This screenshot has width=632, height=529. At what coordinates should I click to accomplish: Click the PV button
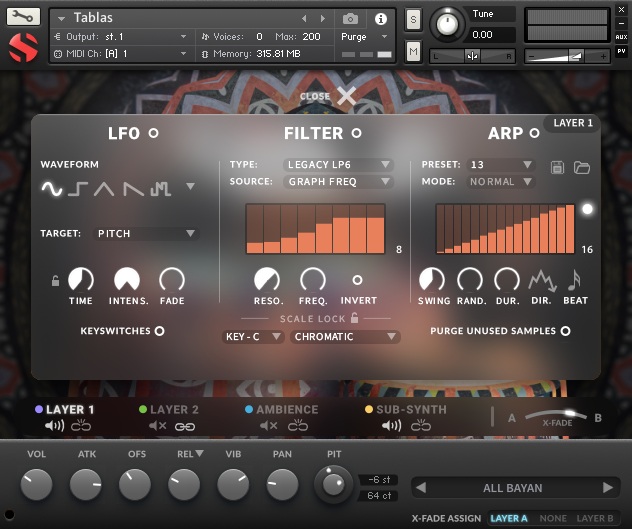pyautogui.click(x=621, y=51)
